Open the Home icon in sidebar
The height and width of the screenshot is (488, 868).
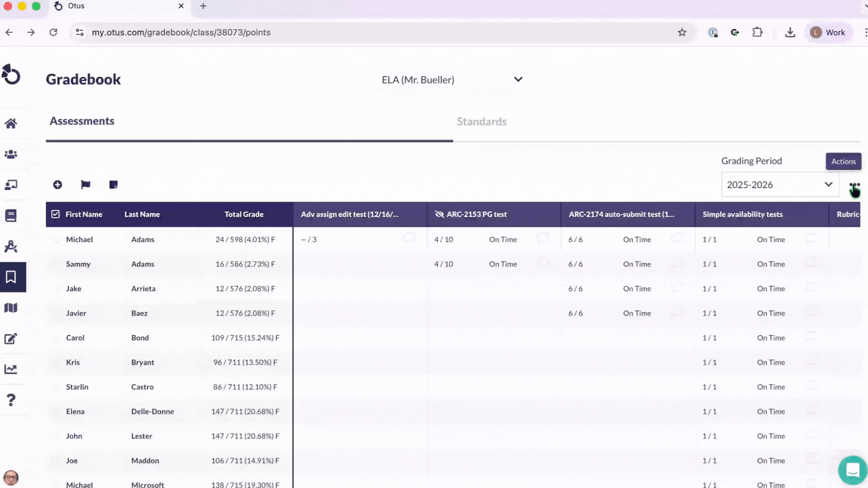pyautogui.click(x=11, y=123)
